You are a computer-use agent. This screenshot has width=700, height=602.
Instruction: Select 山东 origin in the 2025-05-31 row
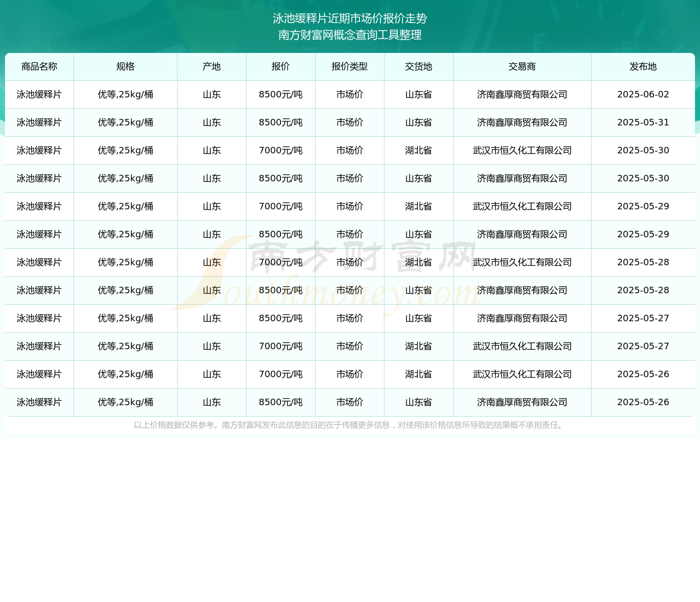click(211, 122)
